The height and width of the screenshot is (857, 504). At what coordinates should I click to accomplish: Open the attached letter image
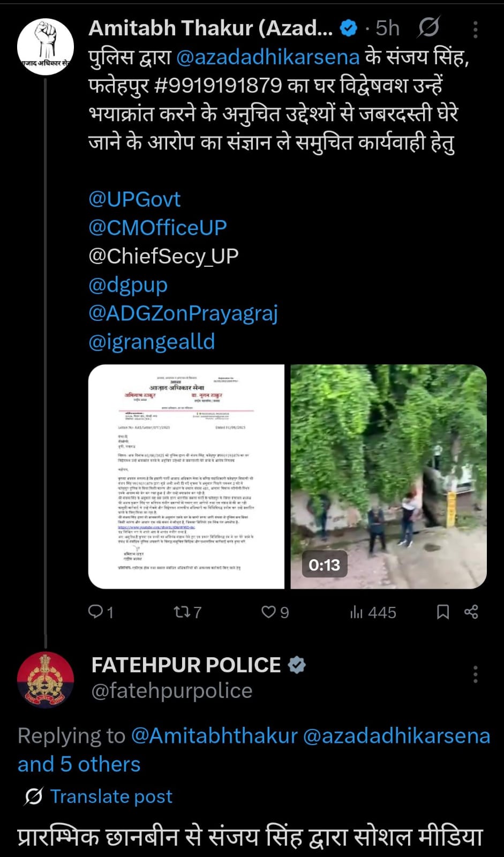point(186,476)
